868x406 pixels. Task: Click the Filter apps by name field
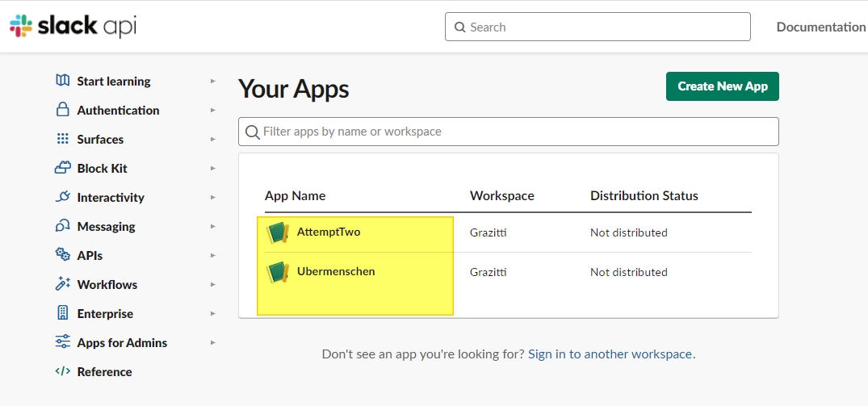pyautogui.click(x=509, y=132)
